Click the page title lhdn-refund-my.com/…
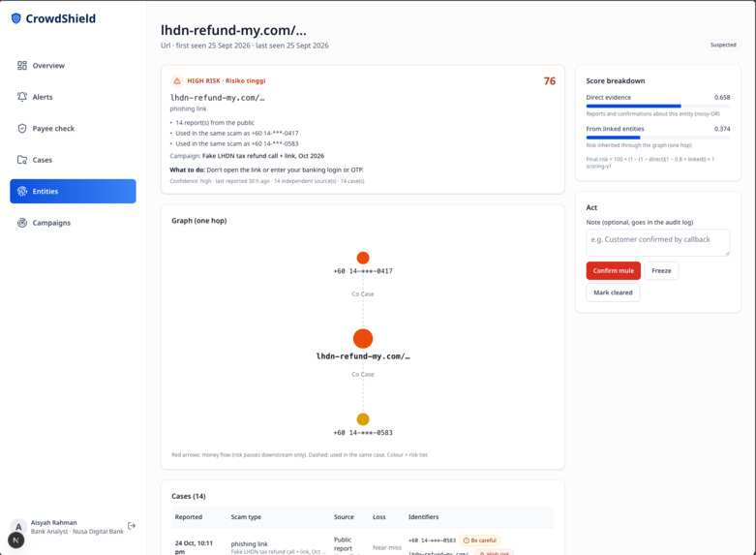The image size is (756, 555). click(233, 30)
